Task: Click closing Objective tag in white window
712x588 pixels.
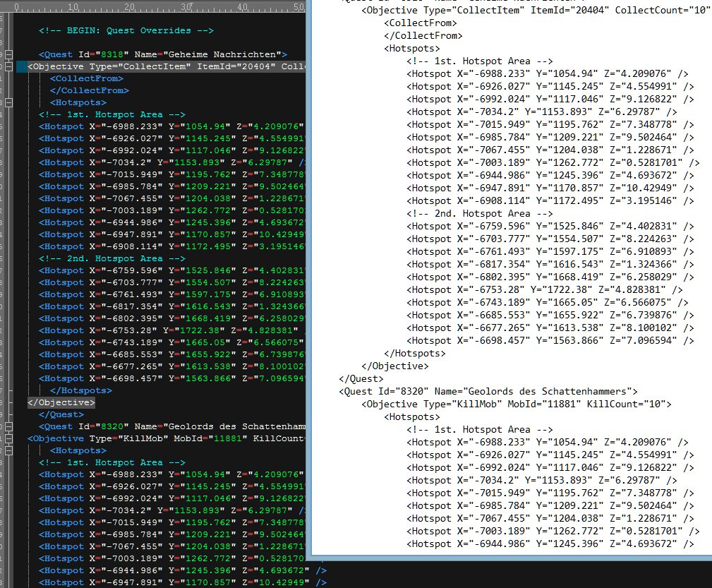Action: pos(394,366)
